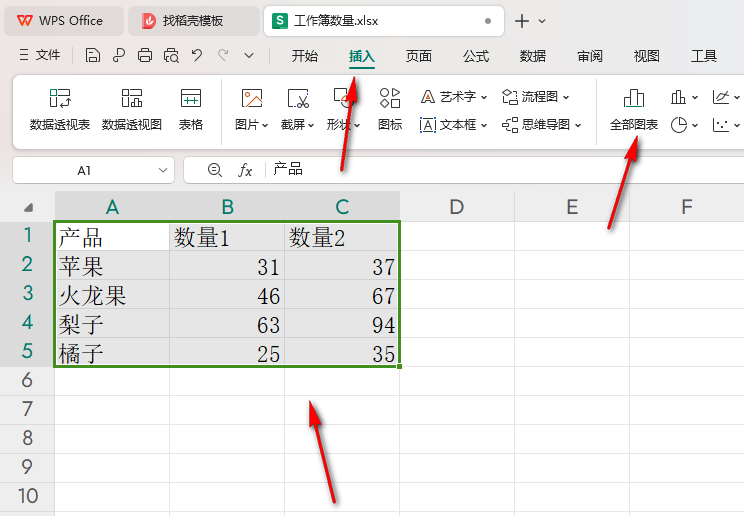Screen dimensions: 744x516
Task: Select cell containing 苹果
Action: (112, 266)
